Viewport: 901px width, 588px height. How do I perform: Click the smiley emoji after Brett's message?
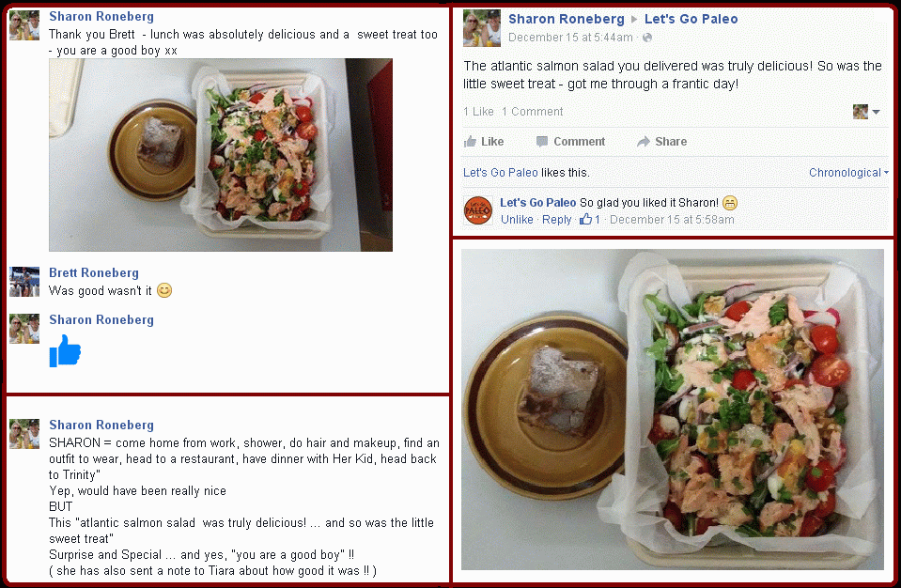[164, 290]
